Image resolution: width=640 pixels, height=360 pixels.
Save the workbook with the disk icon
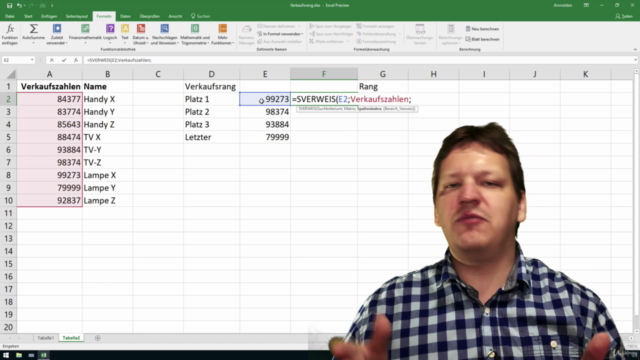pos(9,5)
